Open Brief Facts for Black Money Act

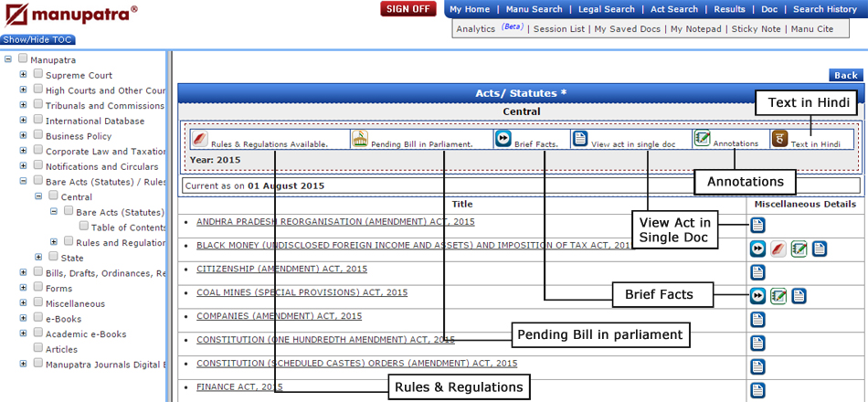point(757,249)
